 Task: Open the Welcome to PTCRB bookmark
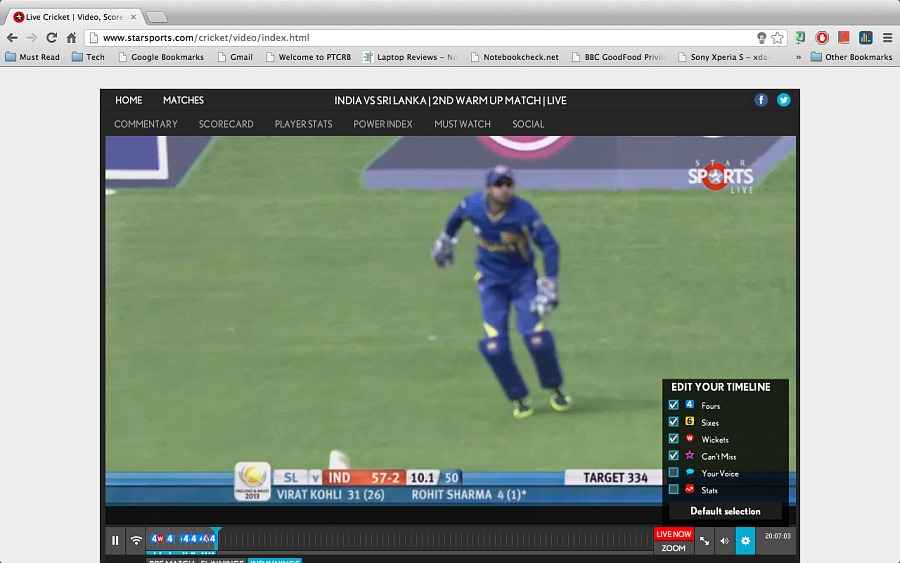point(309,57)
